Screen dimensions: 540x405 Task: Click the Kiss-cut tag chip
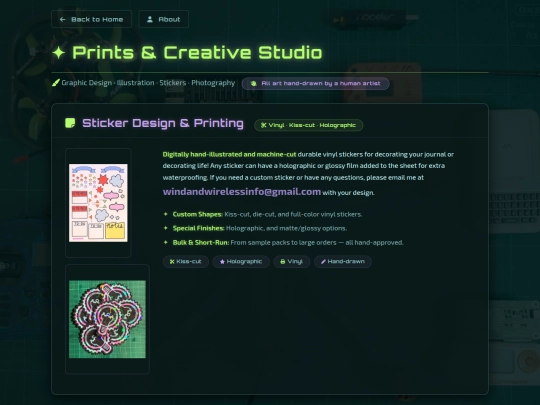pos(186,261)
